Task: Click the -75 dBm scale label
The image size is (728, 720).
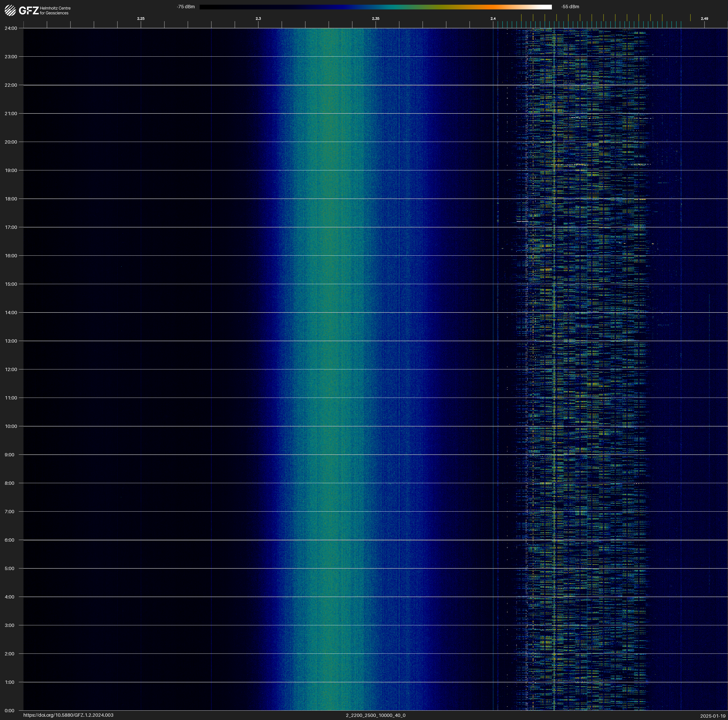Action: click(186, 7)
